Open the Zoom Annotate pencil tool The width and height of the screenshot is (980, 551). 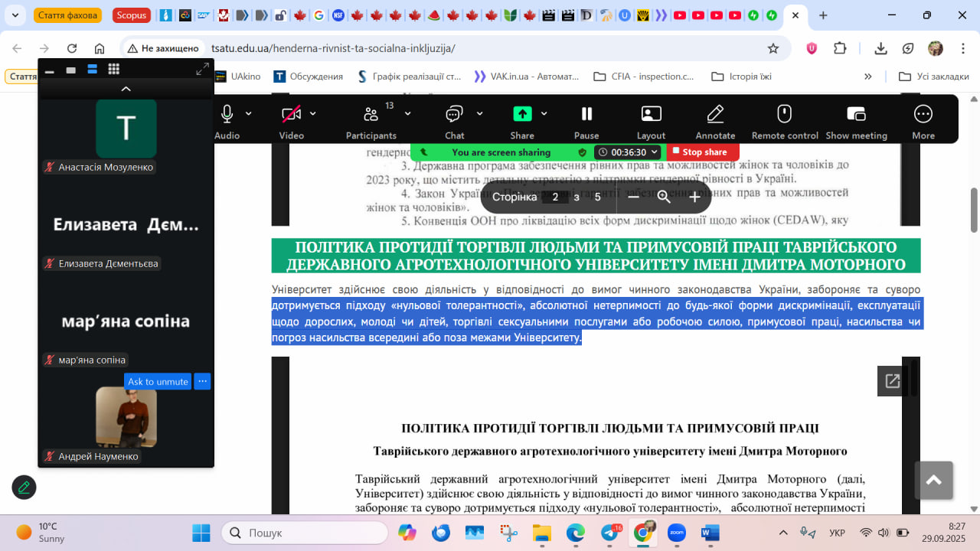715,115
